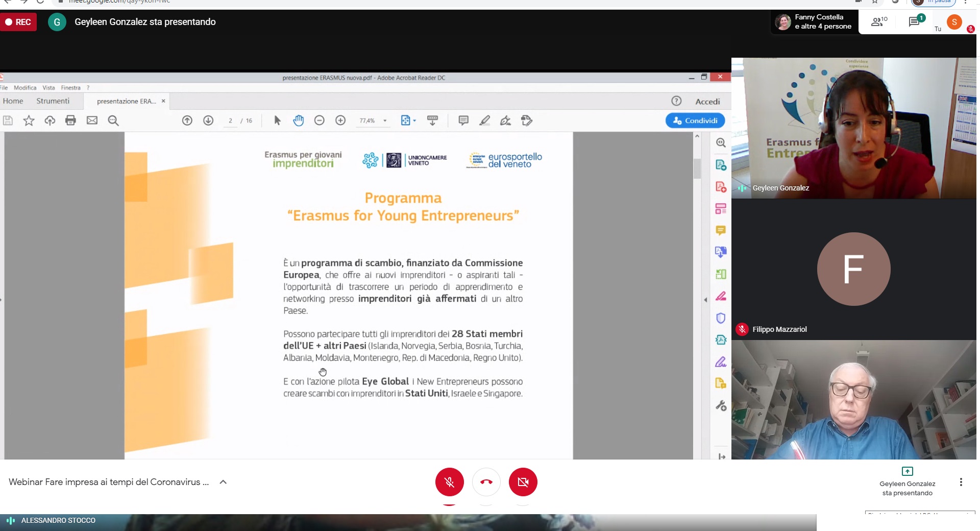This screenshot has height=531, width=980.
Task: Select the hand pan tool
Action: click(299, 120)
